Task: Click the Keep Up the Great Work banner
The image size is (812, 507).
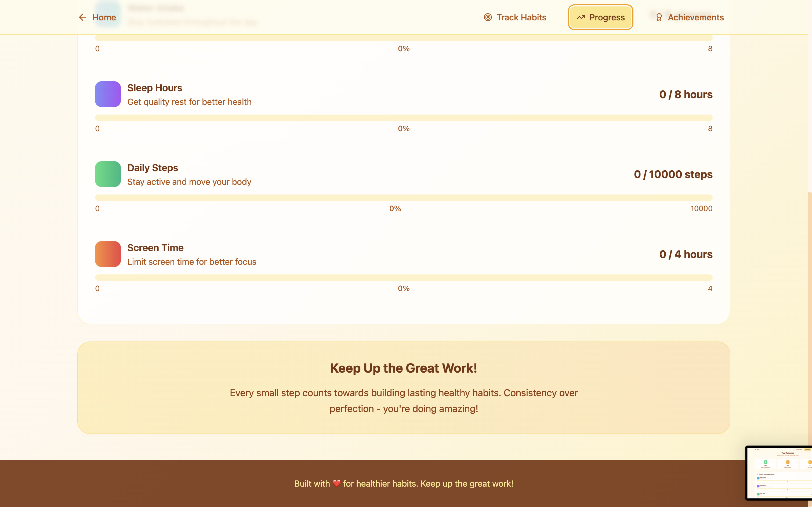Action: [x=404, y=388]
